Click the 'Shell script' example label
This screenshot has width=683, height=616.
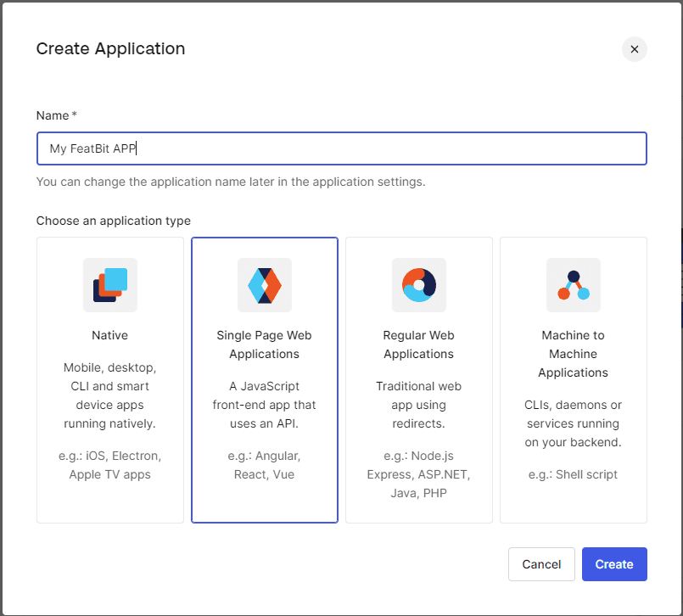coord(573,474)
